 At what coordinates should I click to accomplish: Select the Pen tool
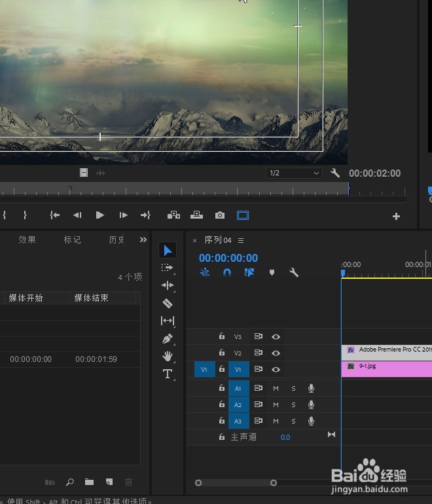(x=168, y=338)
